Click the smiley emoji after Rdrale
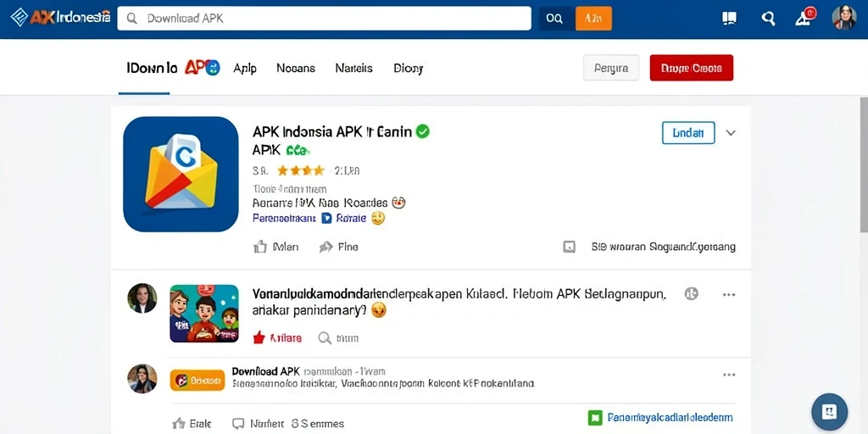The image size is (868, 434). (378, 218)
